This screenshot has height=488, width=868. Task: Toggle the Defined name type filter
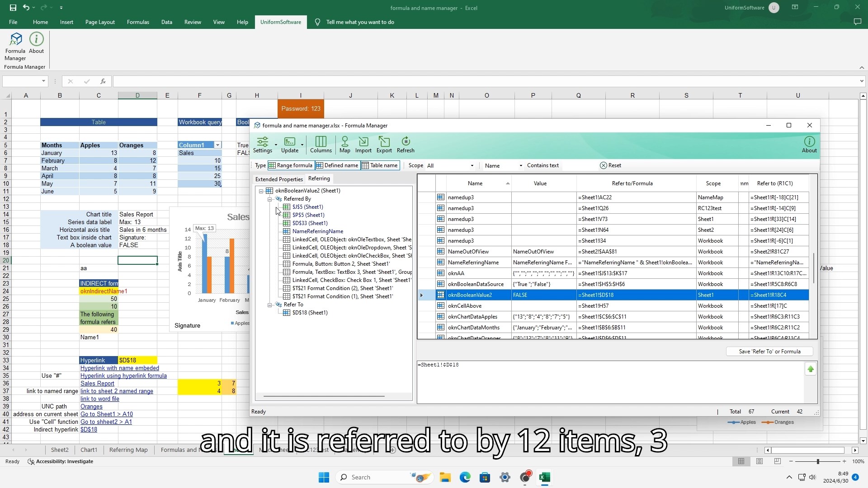tap(337, 165)
